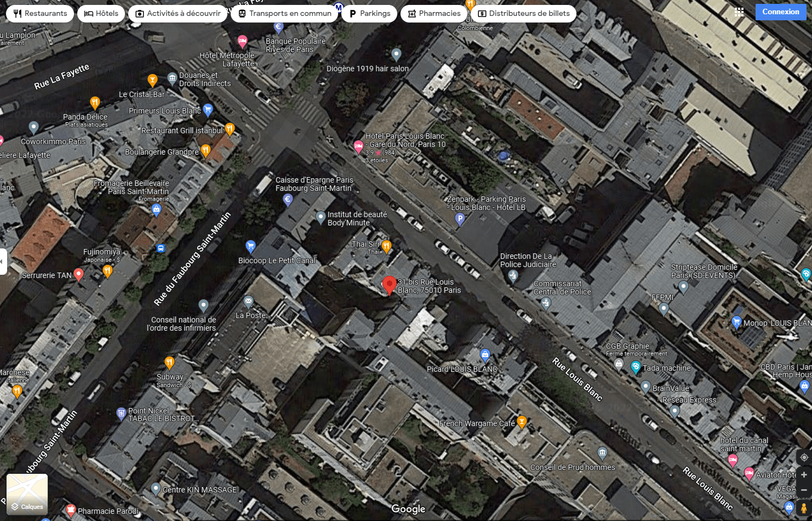Open Street View Pegman
The width and height of the screenshot is (812, 521).
click(x=804, y=508)
